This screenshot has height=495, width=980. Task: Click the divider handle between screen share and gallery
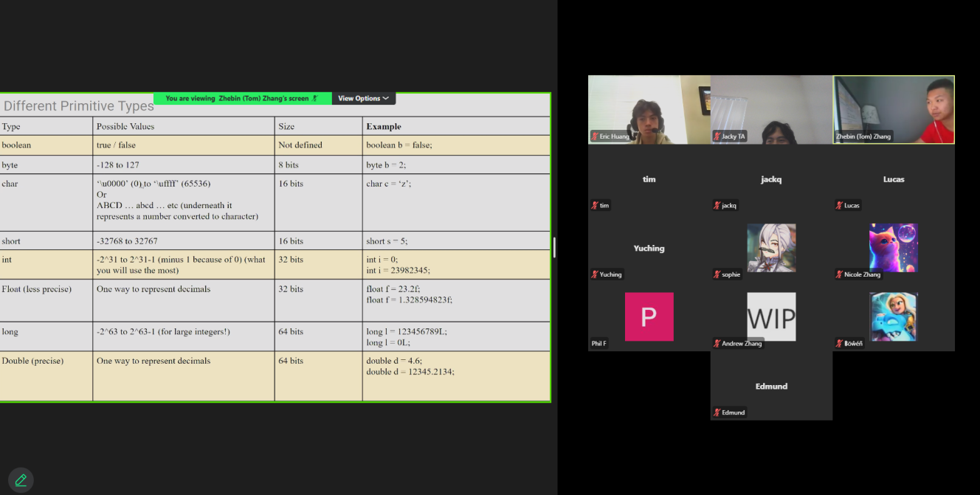point(554,247)
